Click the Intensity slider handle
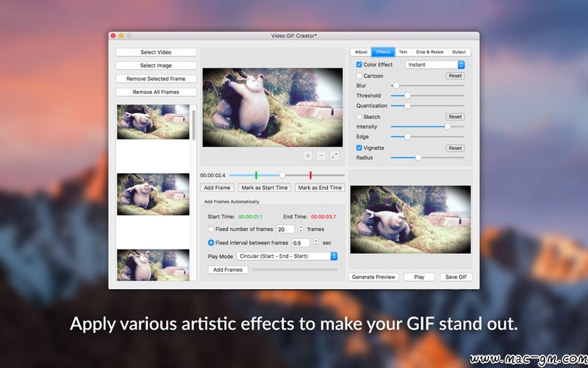Image resolution: width=588 pixels, height=368 pixels. coord(448,127)
